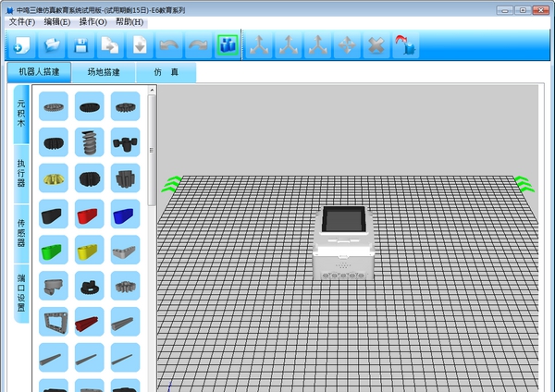Switch to the 机器人搭建 tab

click(x=39, y=72)
